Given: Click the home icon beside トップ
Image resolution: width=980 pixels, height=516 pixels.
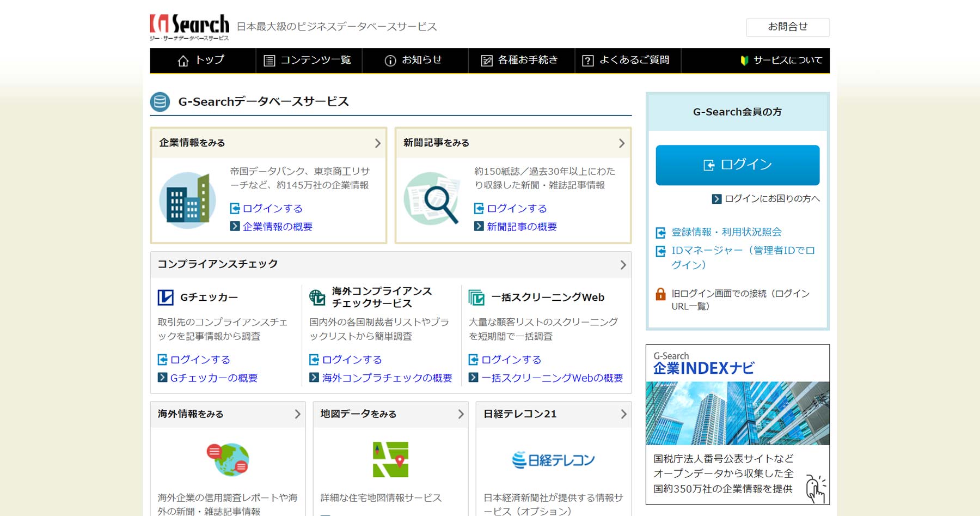Looking at the screenshot, I should (183, 60).
